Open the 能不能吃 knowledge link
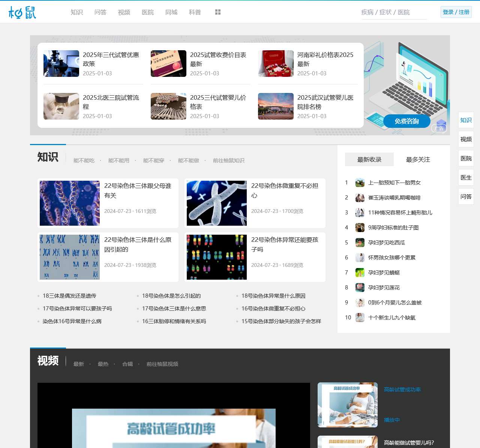 tap(84, 160)
